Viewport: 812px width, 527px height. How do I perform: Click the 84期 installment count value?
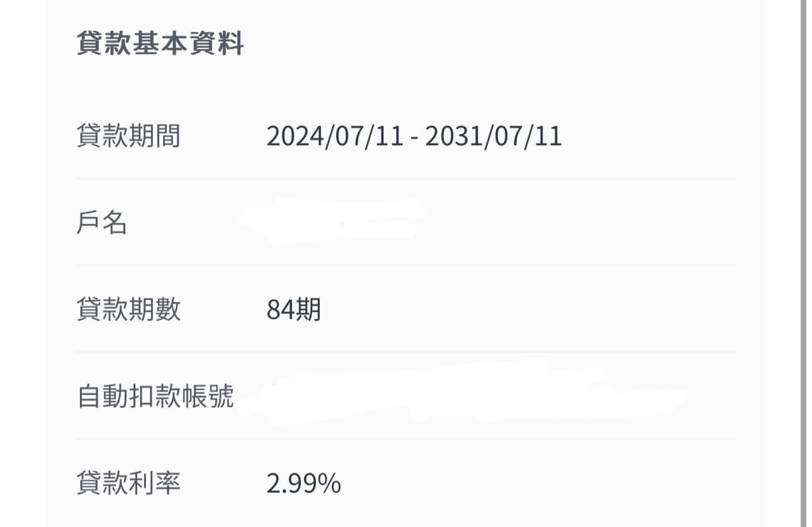click(294, 310)
